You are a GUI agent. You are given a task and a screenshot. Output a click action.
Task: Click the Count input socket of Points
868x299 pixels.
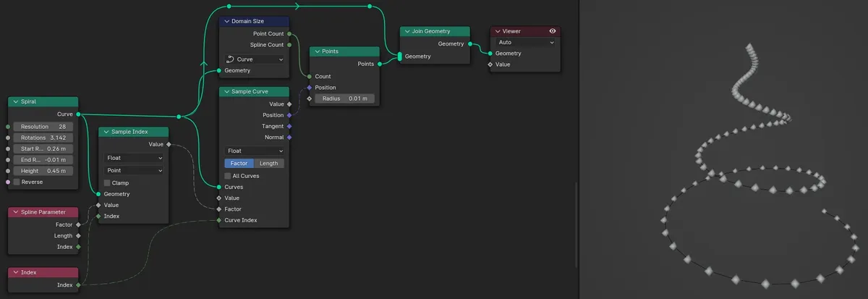point(310,76)
